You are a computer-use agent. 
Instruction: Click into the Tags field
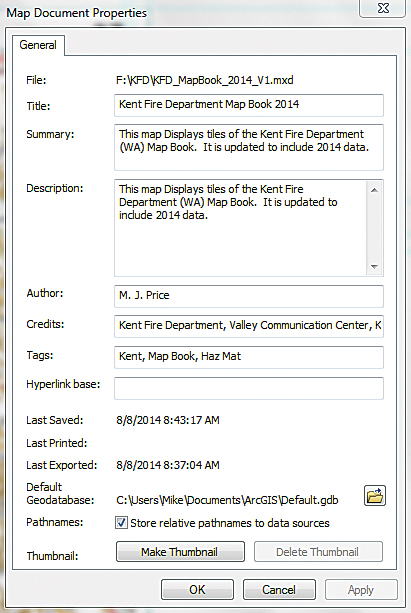tap(249, 357)
